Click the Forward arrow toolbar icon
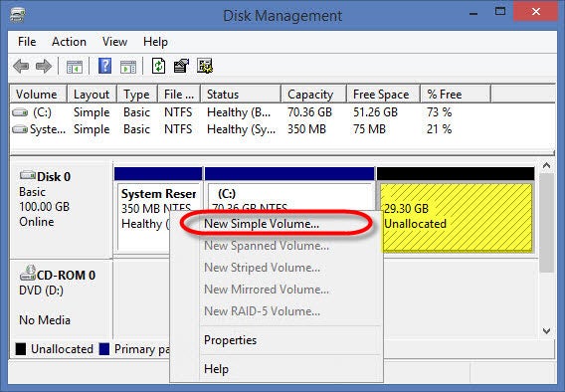565x392 pixels. click(44, 67)
